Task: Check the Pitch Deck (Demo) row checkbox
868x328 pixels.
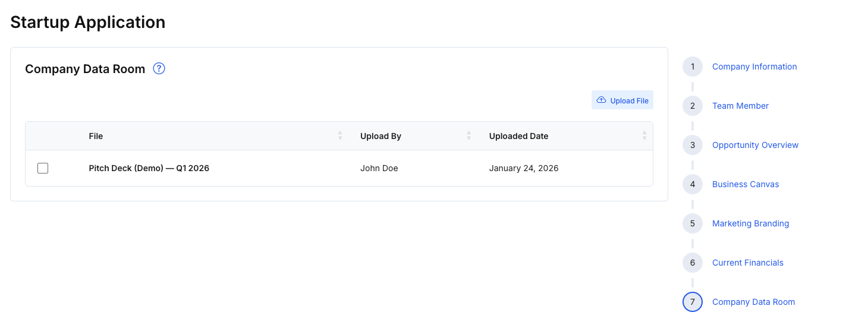Action: click(x=43, y=168)
